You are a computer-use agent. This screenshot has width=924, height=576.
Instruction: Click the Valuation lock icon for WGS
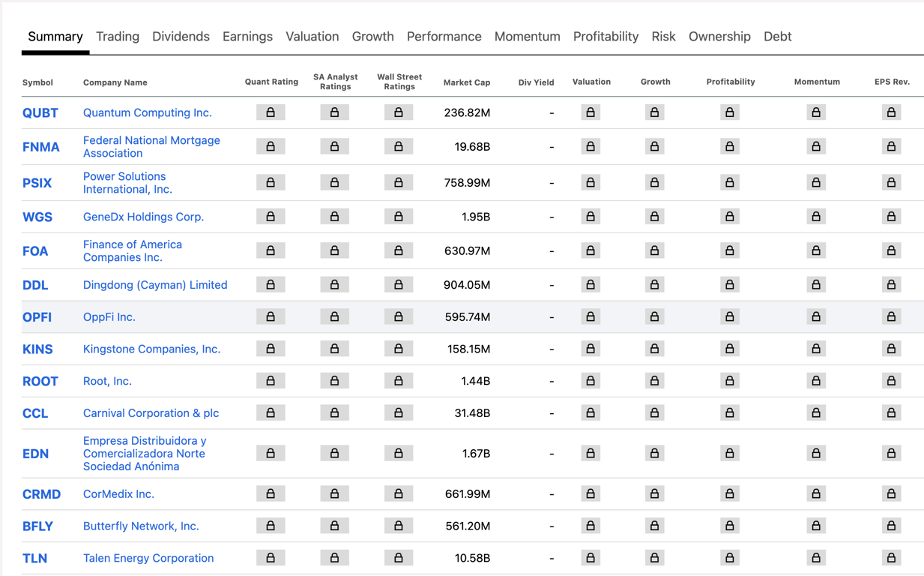click(x=591, y=217)
